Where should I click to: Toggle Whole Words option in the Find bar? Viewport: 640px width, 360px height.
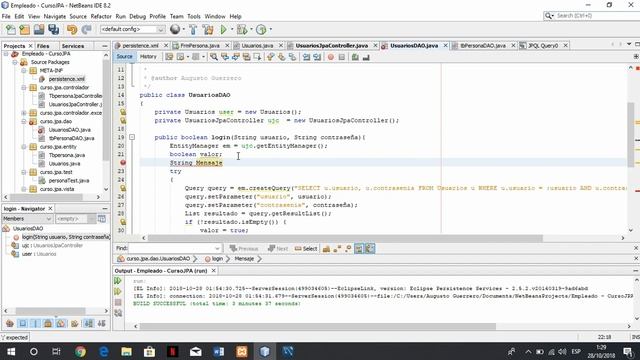pos(337,249)
